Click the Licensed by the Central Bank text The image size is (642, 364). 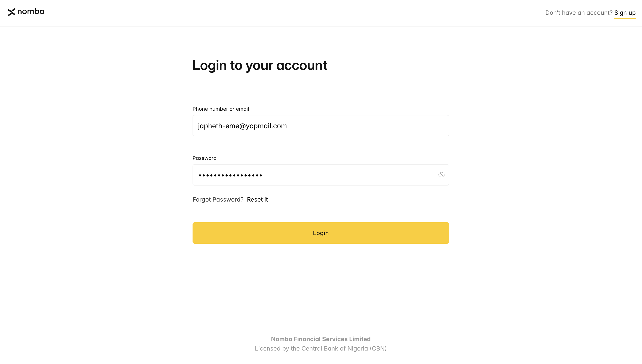[x=321, y=348]
